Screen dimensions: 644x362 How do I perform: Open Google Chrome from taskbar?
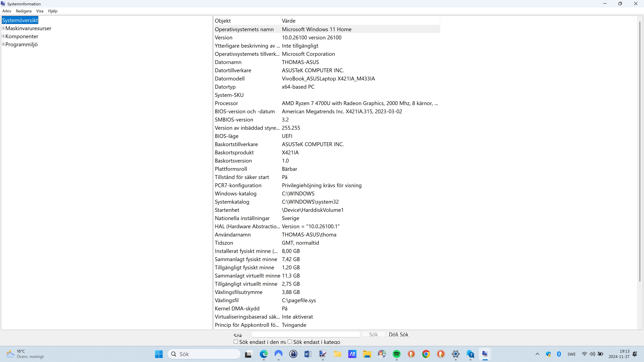[x=426, y=354]
